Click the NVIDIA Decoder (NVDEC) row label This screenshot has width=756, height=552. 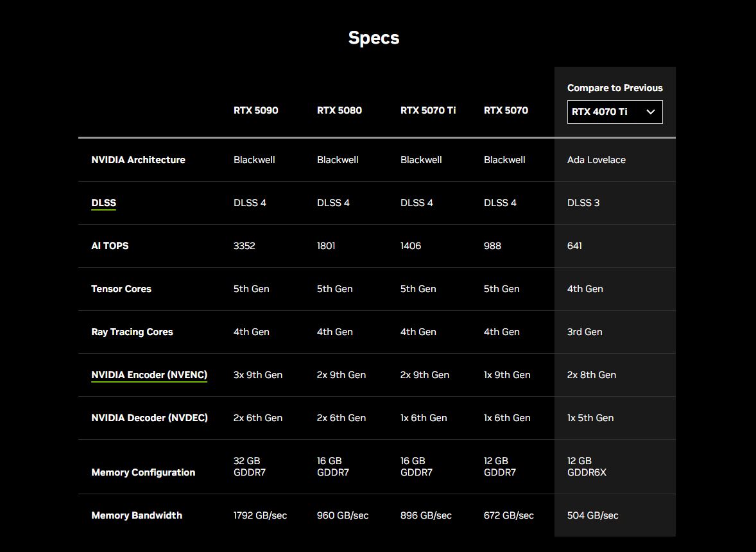point(150,418)
